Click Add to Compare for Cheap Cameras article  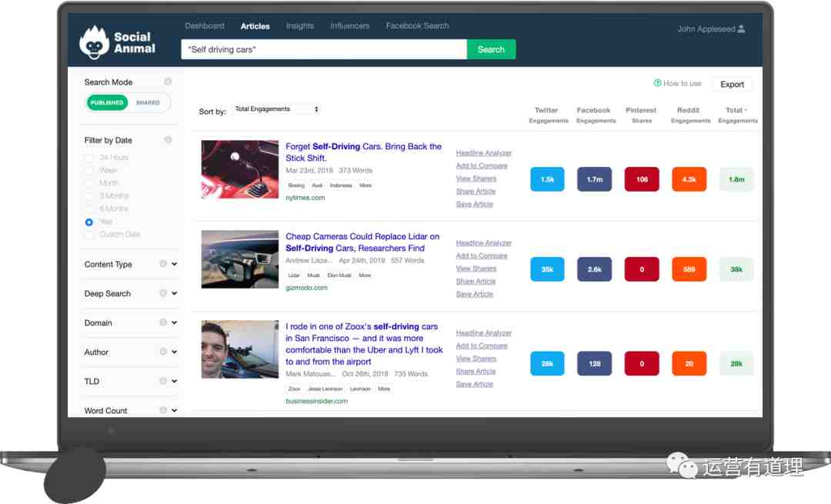coord(482,255)
